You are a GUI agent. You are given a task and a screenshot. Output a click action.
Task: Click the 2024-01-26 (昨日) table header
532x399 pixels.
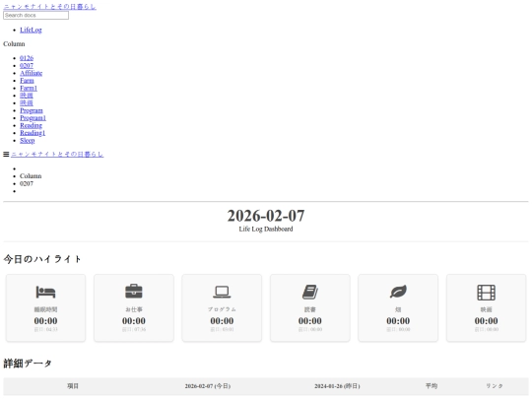pos(337,386)
